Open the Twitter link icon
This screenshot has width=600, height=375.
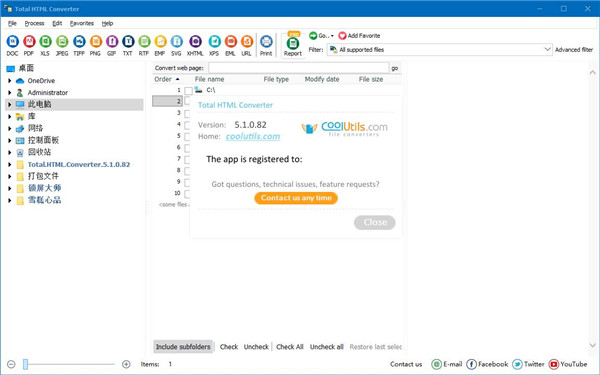pos(517,364)
